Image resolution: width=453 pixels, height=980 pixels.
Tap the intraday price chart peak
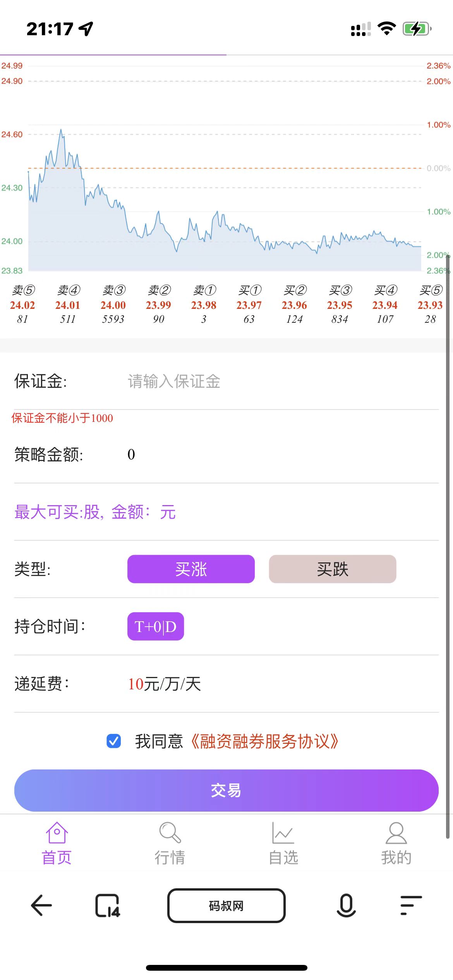pos(61,131)
